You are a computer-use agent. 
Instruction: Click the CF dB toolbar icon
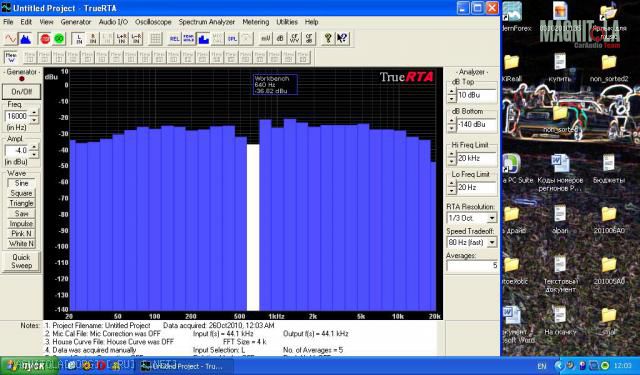pos(309,39)
